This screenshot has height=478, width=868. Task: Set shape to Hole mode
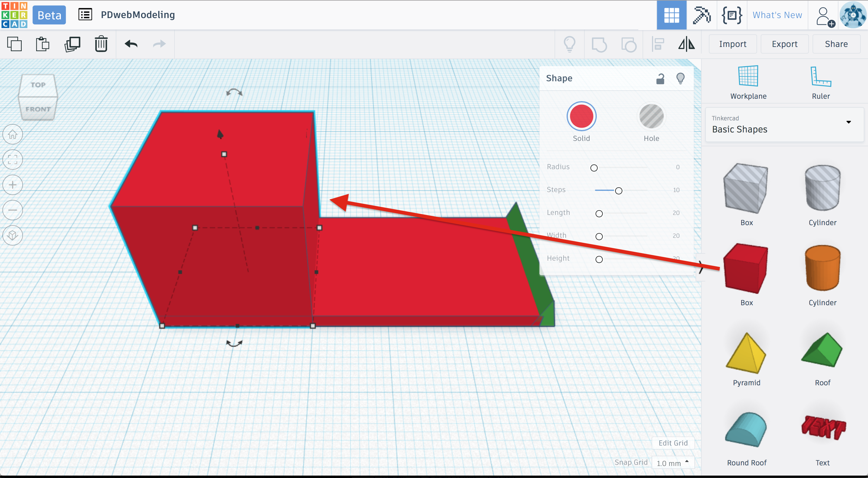pos(651,116)
